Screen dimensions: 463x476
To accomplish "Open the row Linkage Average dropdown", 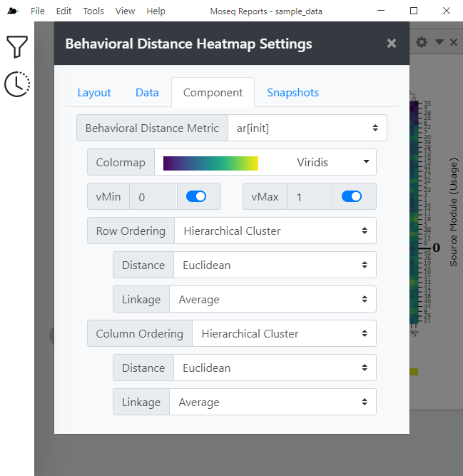I will (273, 299).
